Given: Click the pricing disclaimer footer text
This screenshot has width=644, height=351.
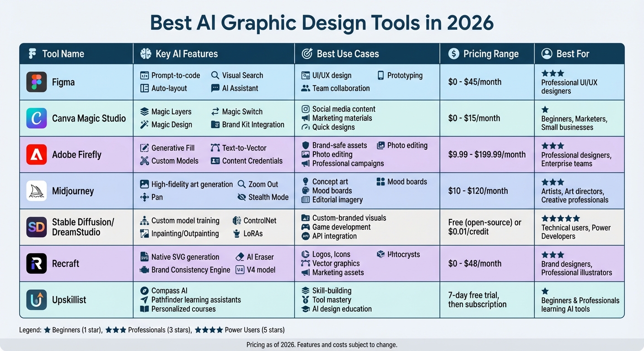Looking at the screenshot, I should (x=322, y=345).
